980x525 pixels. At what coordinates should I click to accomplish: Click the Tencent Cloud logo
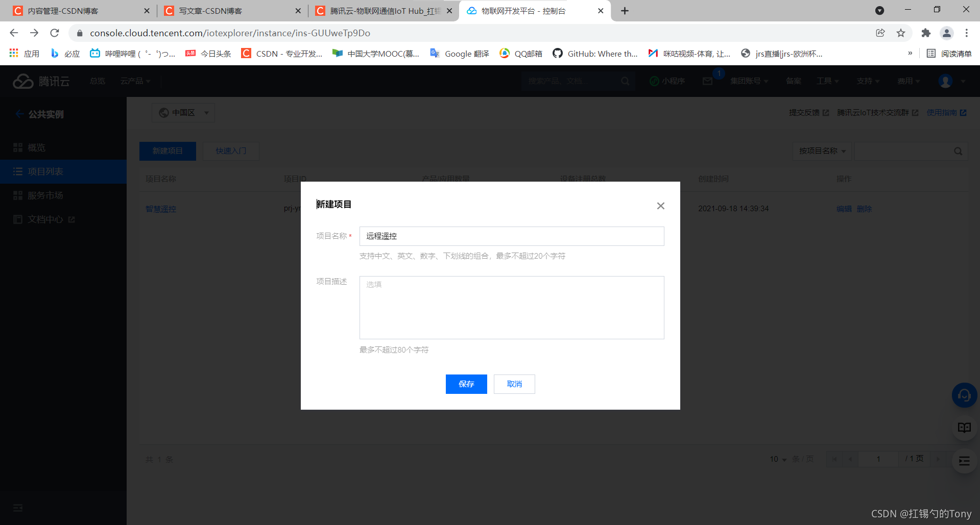(41, 81)
